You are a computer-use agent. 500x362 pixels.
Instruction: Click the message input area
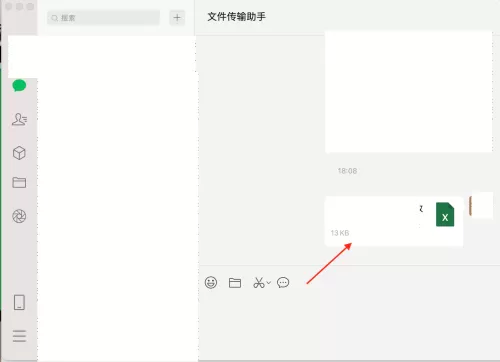349,327
